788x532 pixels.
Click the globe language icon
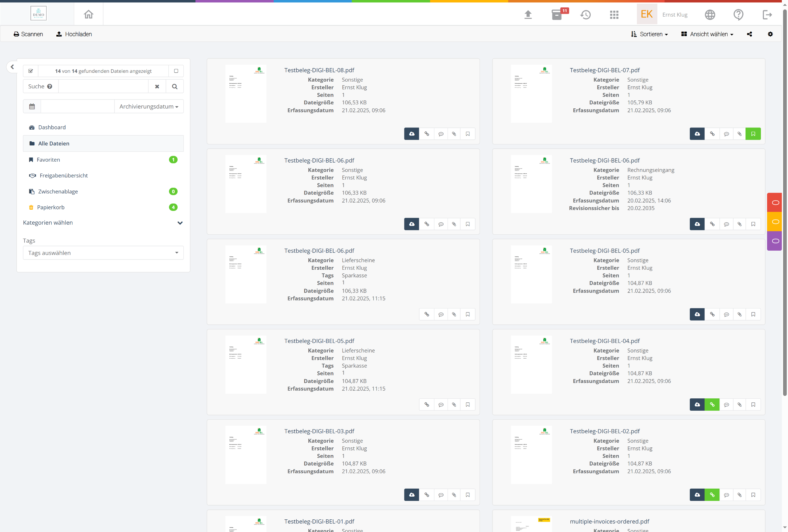(x=710, y=14)
